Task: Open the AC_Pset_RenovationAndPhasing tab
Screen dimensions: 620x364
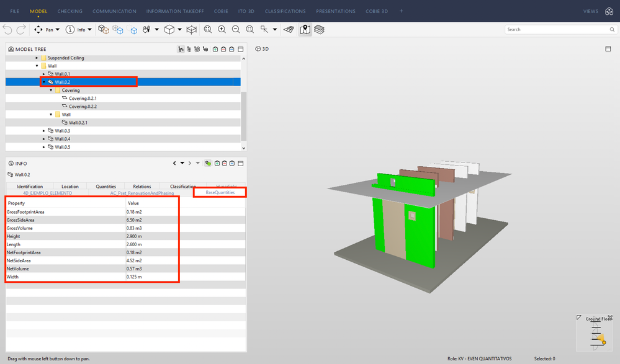Action: 142,193
